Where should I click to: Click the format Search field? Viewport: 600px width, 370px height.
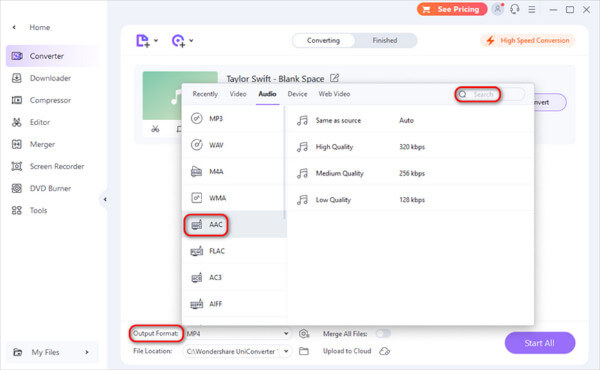(490, 94)
